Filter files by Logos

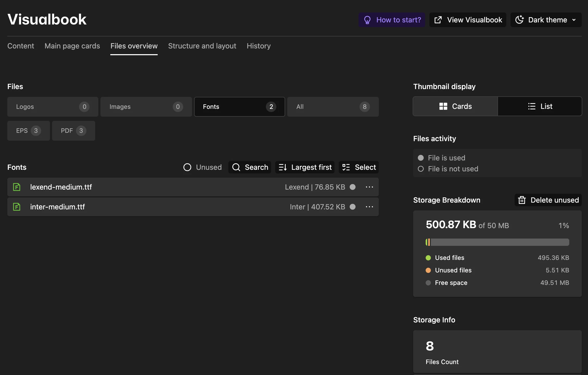(x=53, y=107)
